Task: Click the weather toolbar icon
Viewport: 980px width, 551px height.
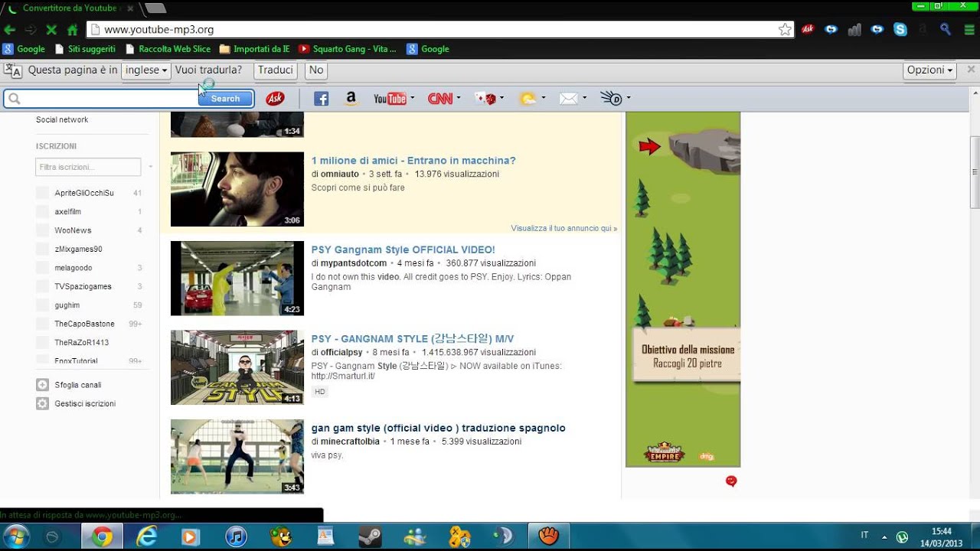Action: pyautogui.click(x=528, y=99)
